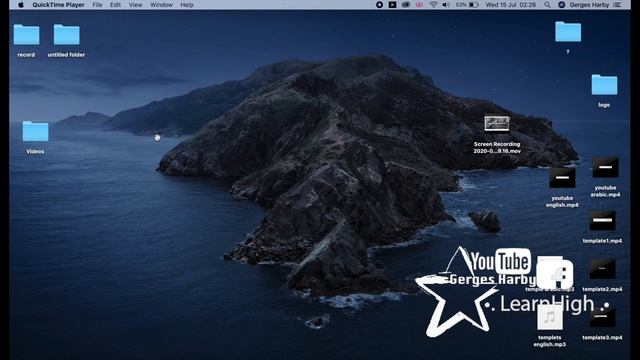Open the volume control in menu bar
The image size is (640, 360).
click(446, 5)
